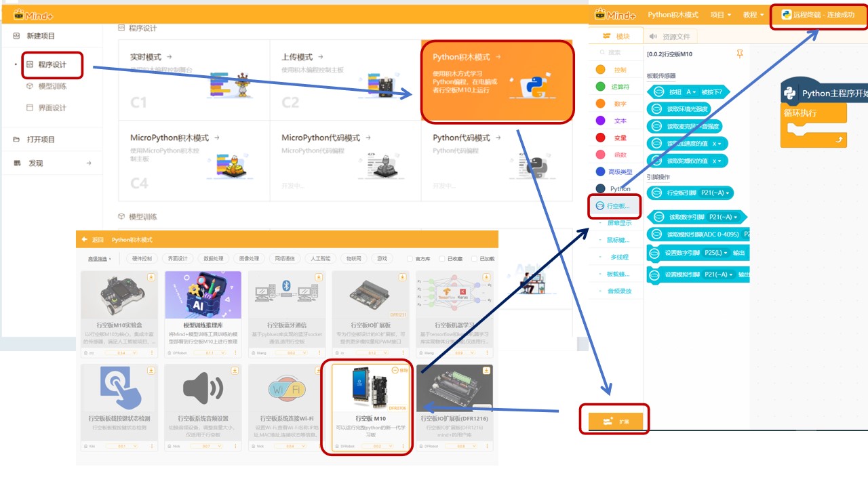Open the 教程 dropdown menu
Screen dimensions: 868x488
point(753,15)
